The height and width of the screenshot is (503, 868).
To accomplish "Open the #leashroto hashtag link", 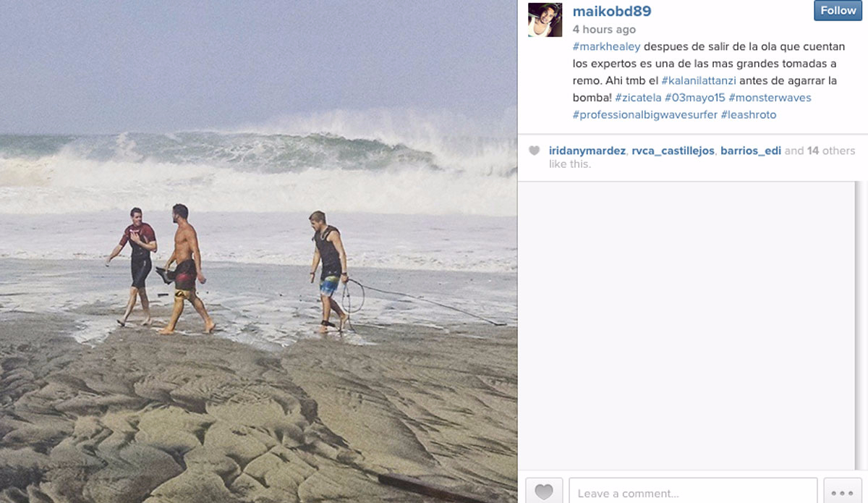I will tap(749, 115).
